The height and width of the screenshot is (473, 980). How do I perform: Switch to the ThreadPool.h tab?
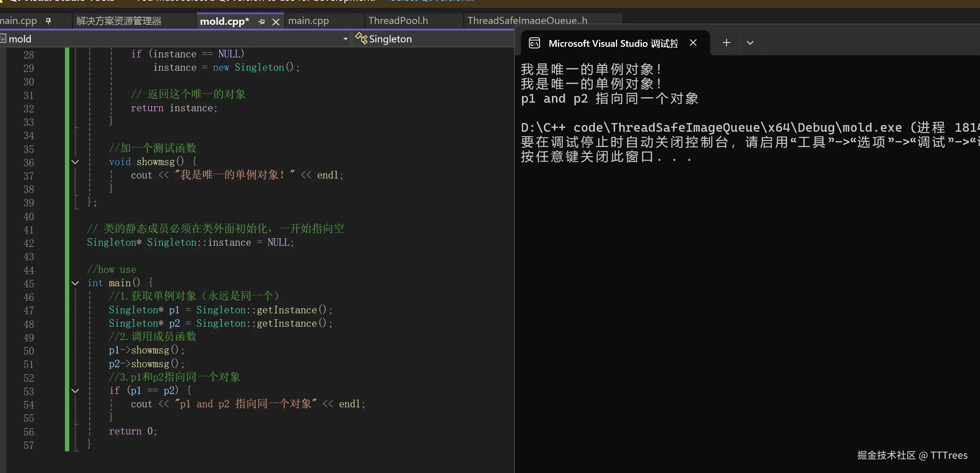398,21
